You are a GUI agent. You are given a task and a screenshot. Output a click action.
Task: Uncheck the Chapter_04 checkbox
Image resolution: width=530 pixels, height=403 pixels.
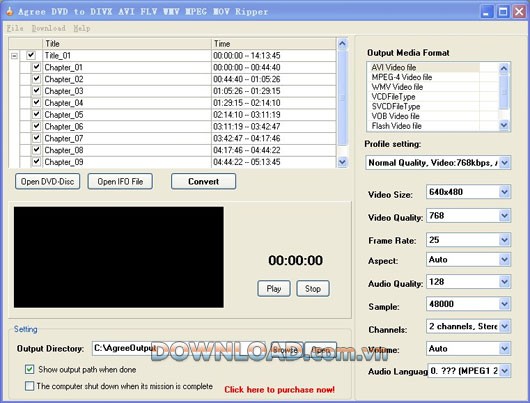click(x=36, y=102)
